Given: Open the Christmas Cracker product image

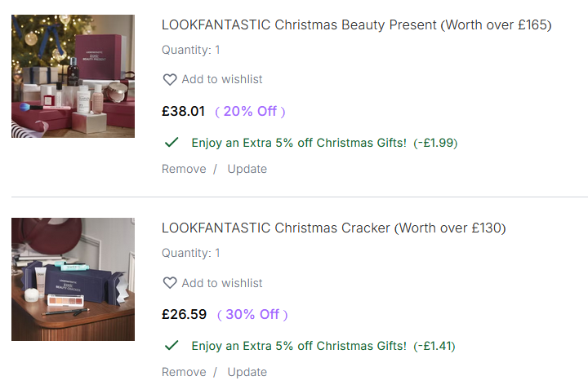Looking at the screenshot, I should pyautogui.click(x=73, y=279).
